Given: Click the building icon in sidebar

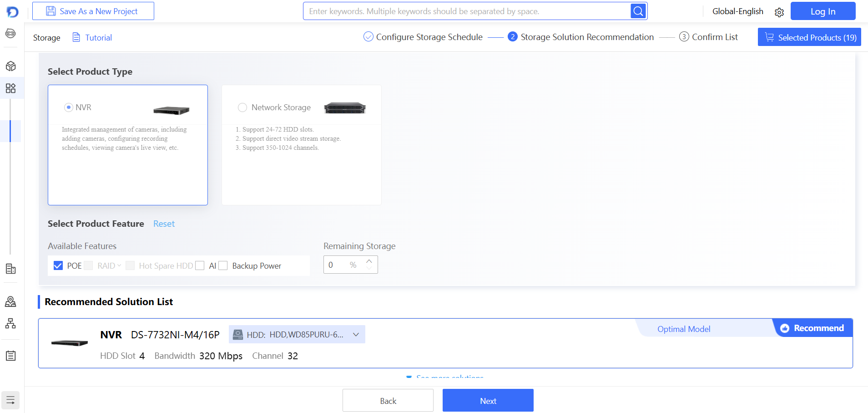Looking at the screenshot, I should coord(11,269).
